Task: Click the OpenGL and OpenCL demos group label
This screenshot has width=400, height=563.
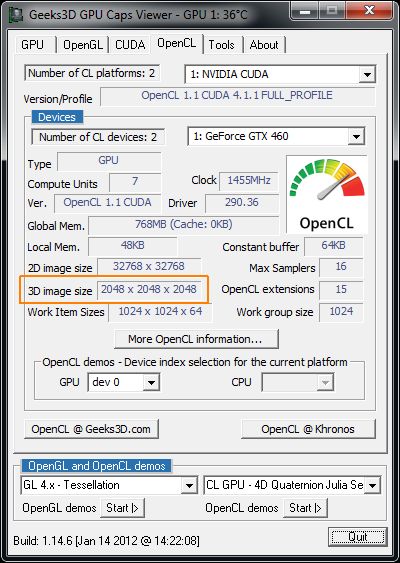Action: point(97,466)
